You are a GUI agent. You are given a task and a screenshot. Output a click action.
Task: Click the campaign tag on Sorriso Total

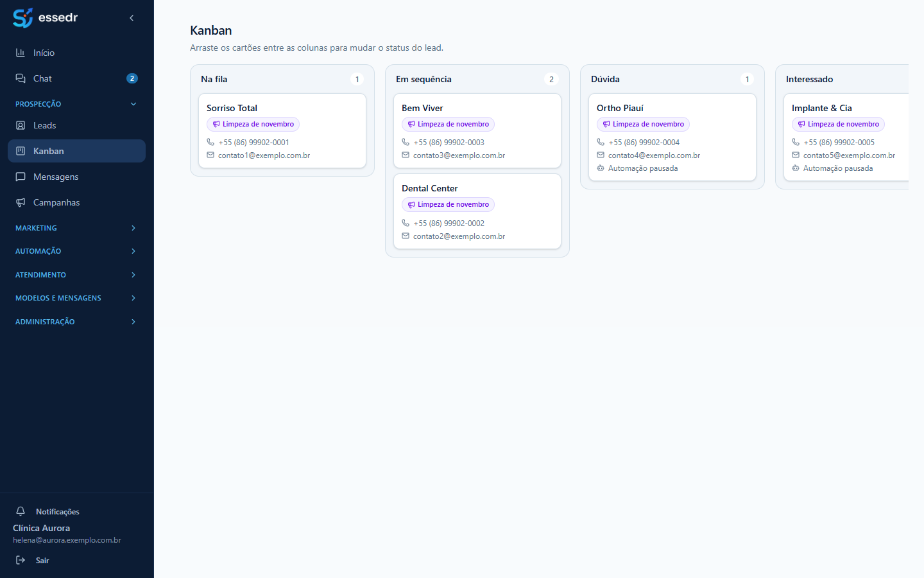(x=253, y=124)
